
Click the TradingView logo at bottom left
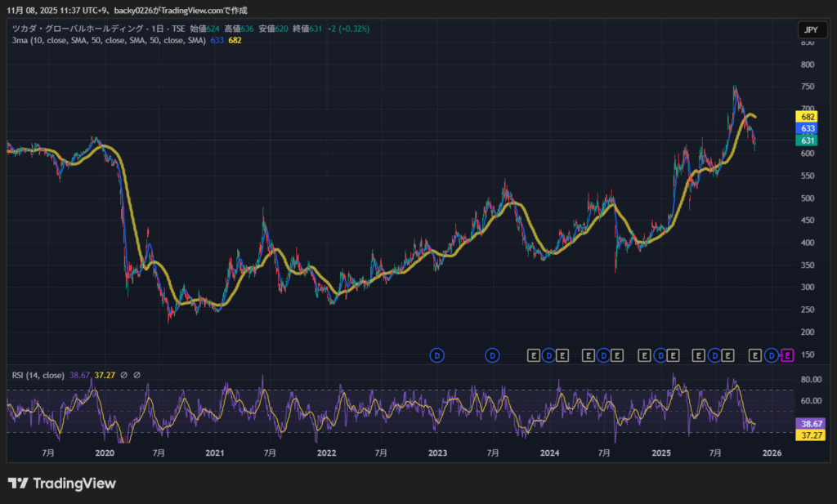pos(62,484)
